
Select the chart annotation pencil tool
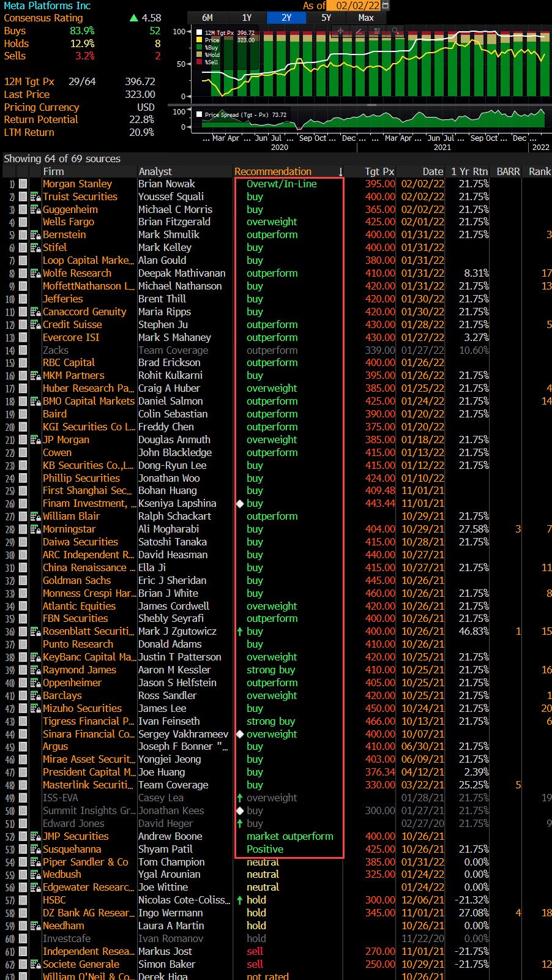tap(359, 30)
